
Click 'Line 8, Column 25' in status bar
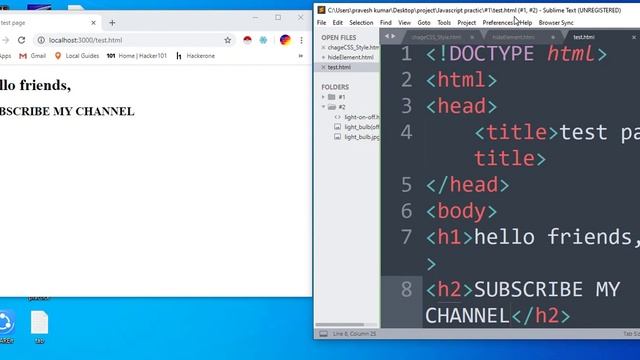coord(354,334)
